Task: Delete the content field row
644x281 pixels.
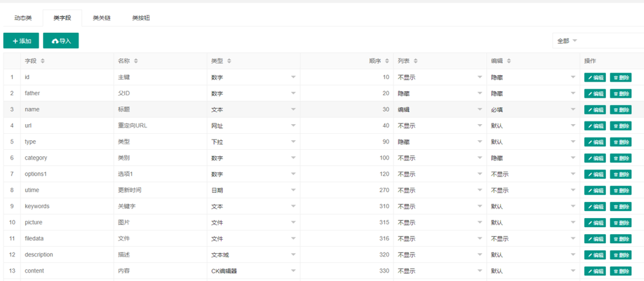Action: 621,271
